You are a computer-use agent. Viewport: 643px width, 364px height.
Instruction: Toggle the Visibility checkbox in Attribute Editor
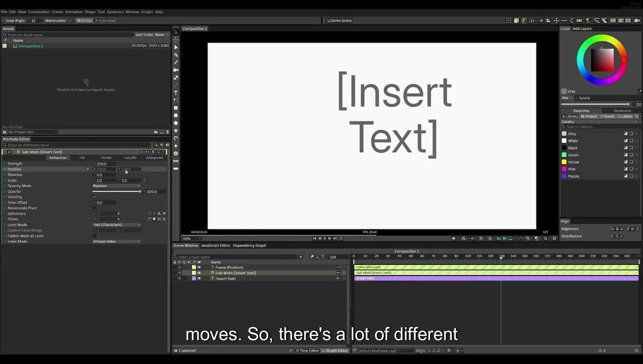click(94, 197)
